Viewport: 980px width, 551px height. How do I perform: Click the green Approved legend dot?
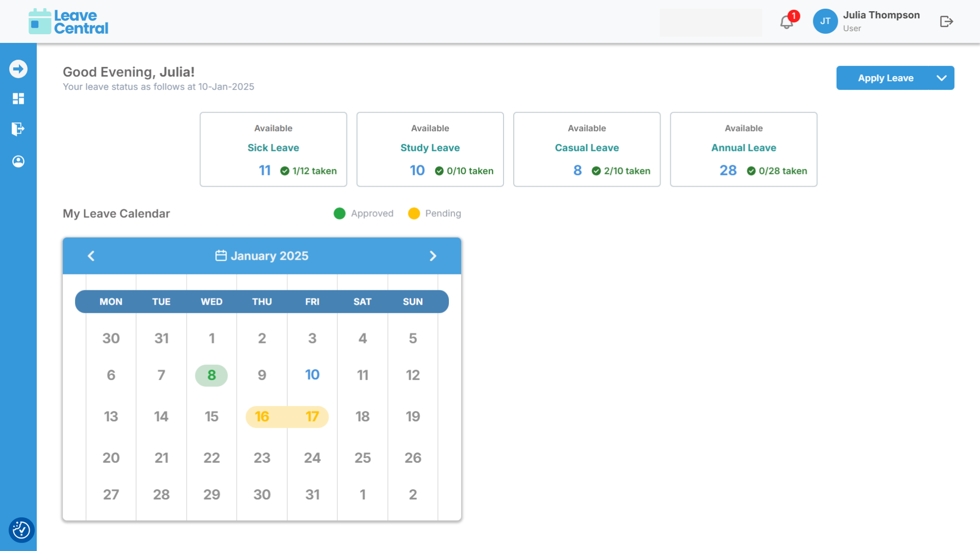(339, 213)
